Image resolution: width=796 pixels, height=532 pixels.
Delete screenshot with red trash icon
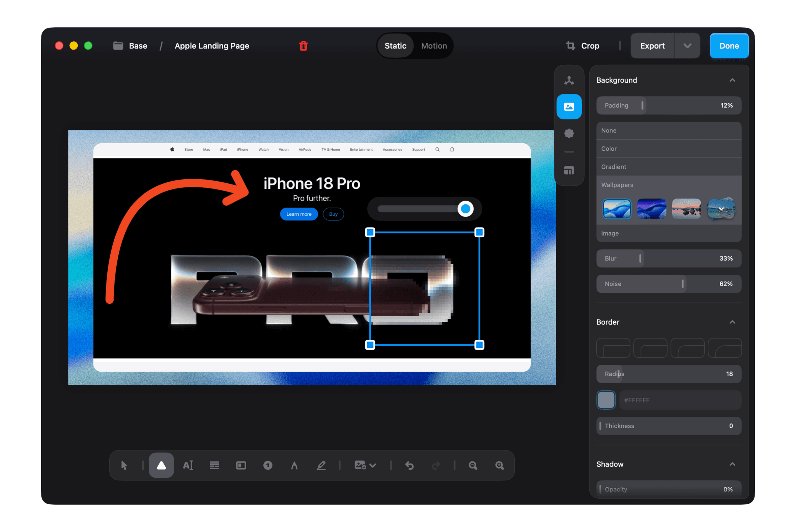tap(303, 46)
